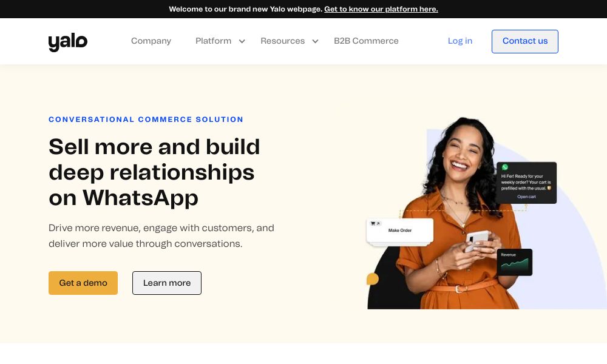Image resolution: width=607 pixels, height=364 pixels.
Task: Click the Contact us button
Action: click(x=525, y=41)
